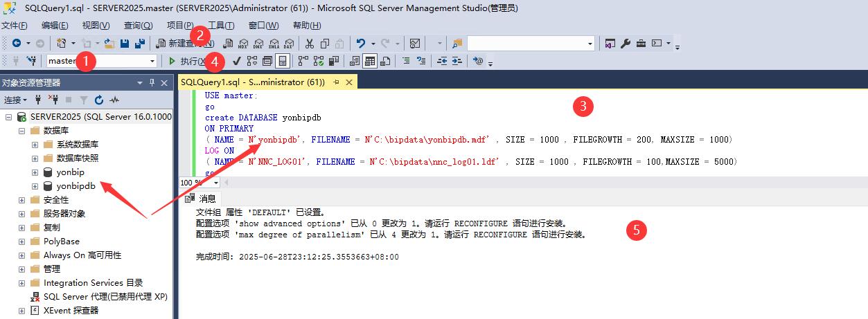Toggle include client statistics
868x319 pixels.
coord(333,61)
